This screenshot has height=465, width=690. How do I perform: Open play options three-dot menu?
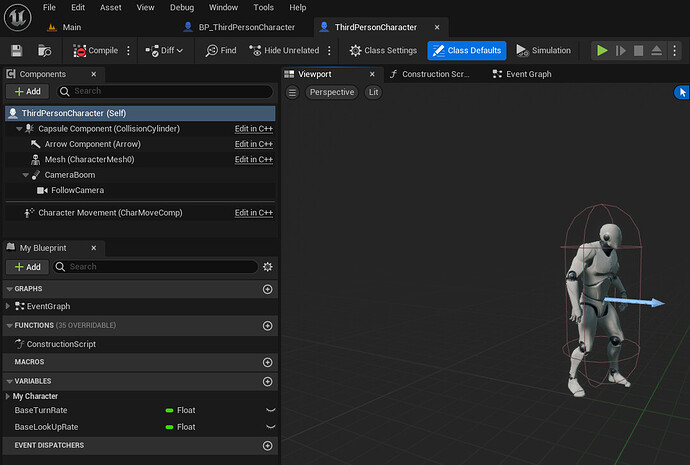tap(675, 51)
